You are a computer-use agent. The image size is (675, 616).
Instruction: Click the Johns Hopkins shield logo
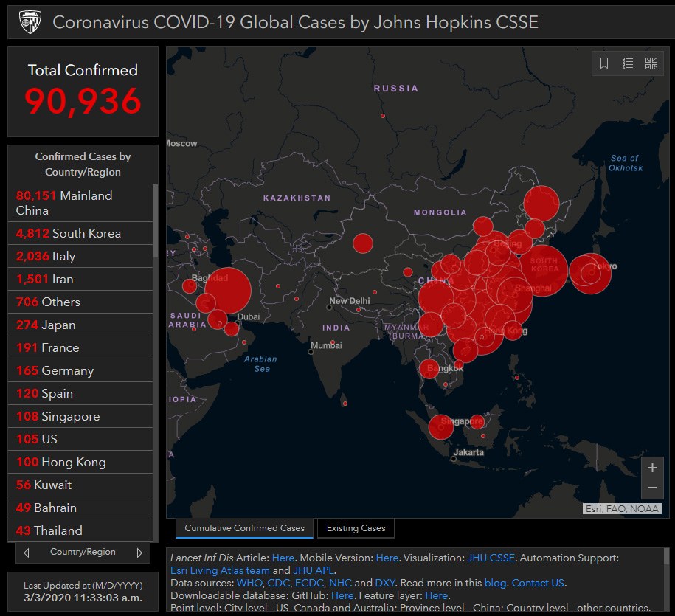tap(30, 22)
